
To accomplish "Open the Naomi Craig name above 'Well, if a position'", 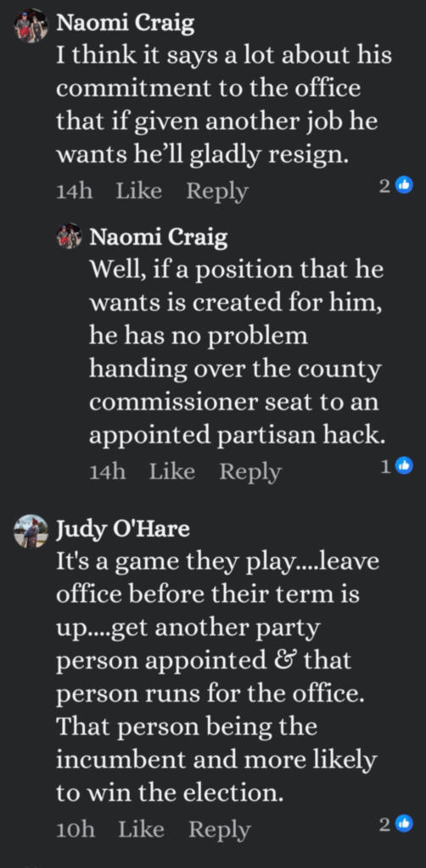I will click(x=159, y=236).
